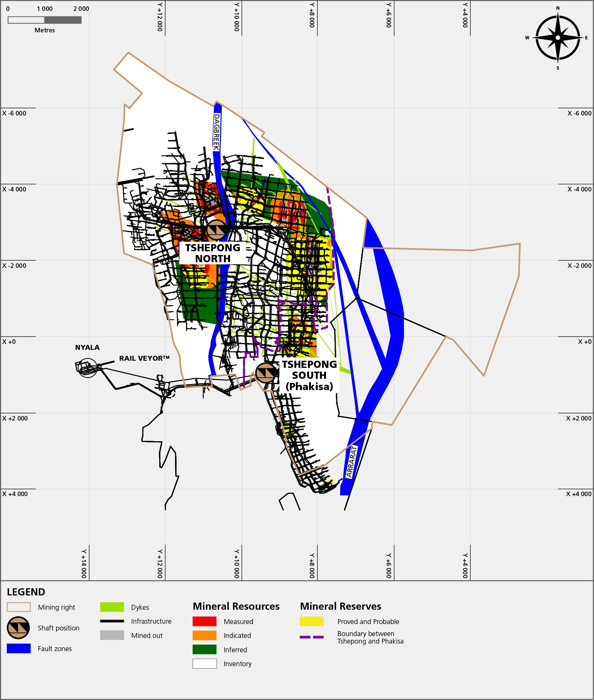Click the Nyala circular site marker
Screen dimensions: 594x700
87,368
